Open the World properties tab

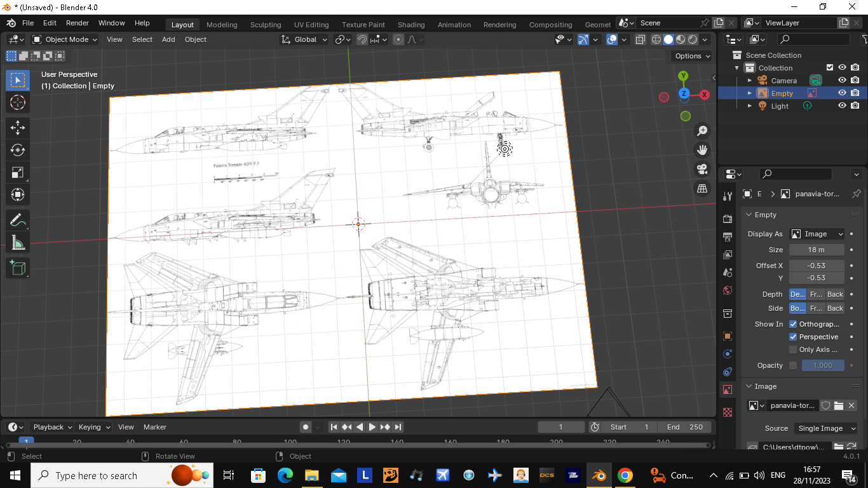728,290
